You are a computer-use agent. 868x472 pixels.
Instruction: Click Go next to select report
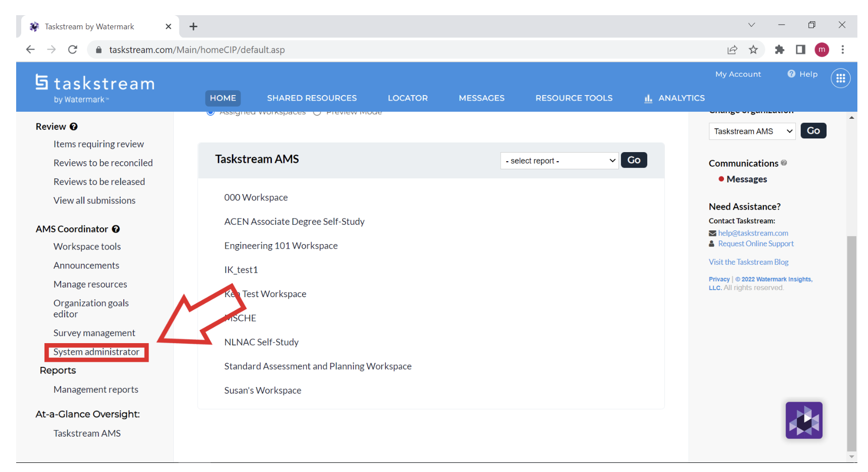coord(634,160)
